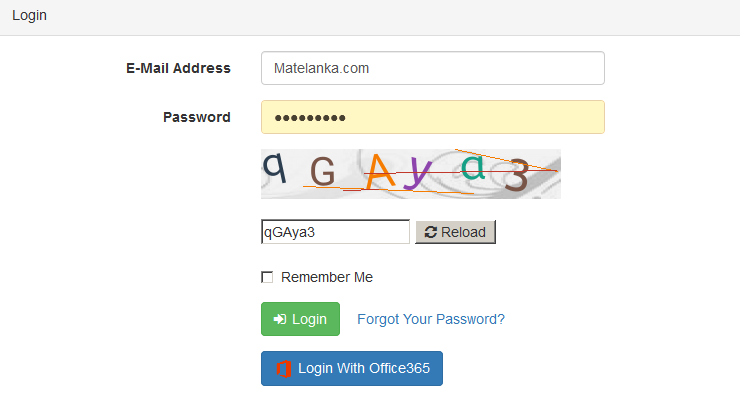
Task: Click the Login panel header title
Action: (x=29, y=15)
